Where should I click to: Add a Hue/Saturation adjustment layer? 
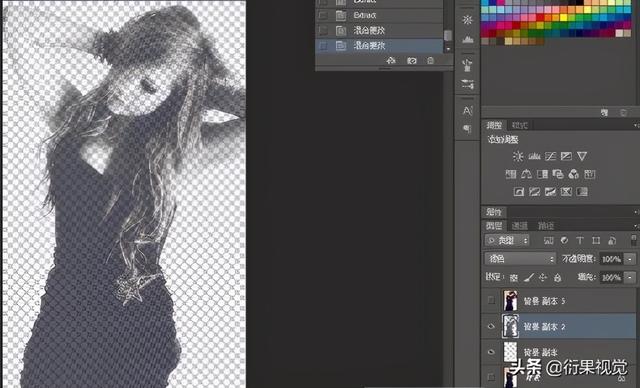511,175
